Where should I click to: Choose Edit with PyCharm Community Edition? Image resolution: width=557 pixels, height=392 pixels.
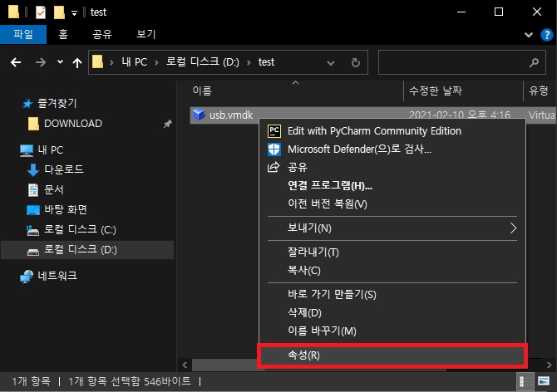point(392,131)
